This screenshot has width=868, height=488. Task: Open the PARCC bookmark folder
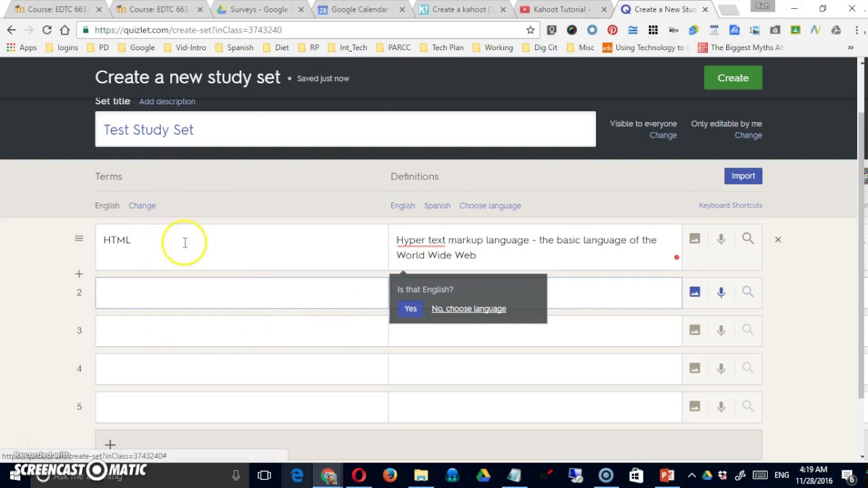pyautogui.click(x=393, y=47)
